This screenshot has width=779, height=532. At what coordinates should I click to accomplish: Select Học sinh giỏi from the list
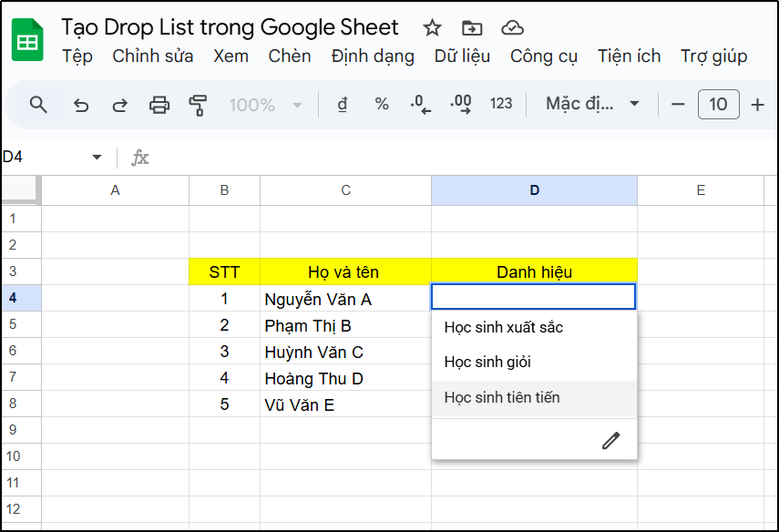point(489,361)
